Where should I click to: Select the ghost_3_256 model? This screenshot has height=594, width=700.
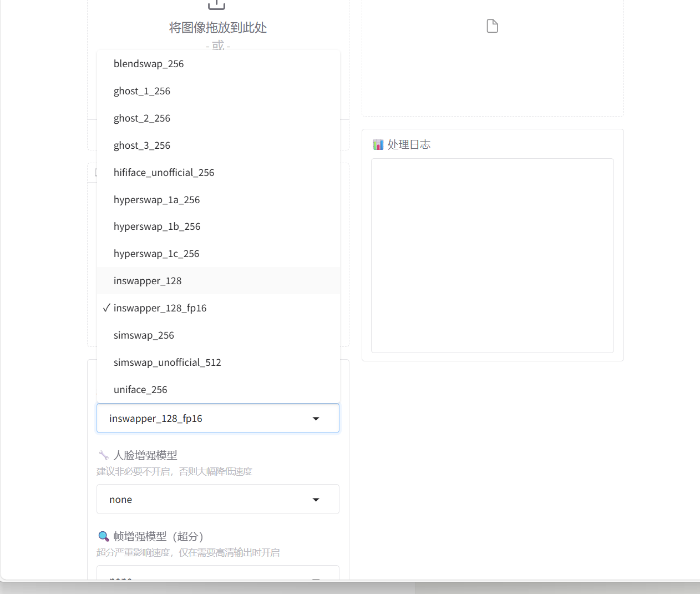point(142,145)
